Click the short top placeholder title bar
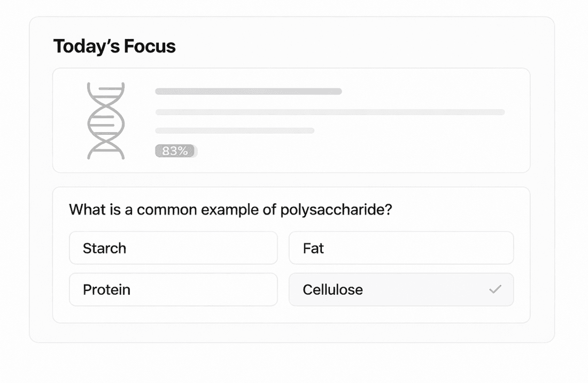Viewport: 588px width, 383px height. coord(249,91)
